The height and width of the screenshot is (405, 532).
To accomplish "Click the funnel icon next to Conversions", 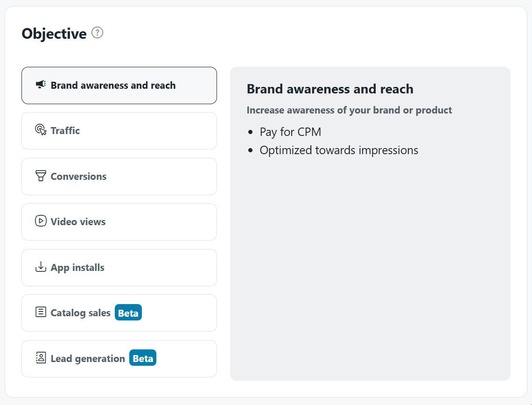I will (41, 176).
